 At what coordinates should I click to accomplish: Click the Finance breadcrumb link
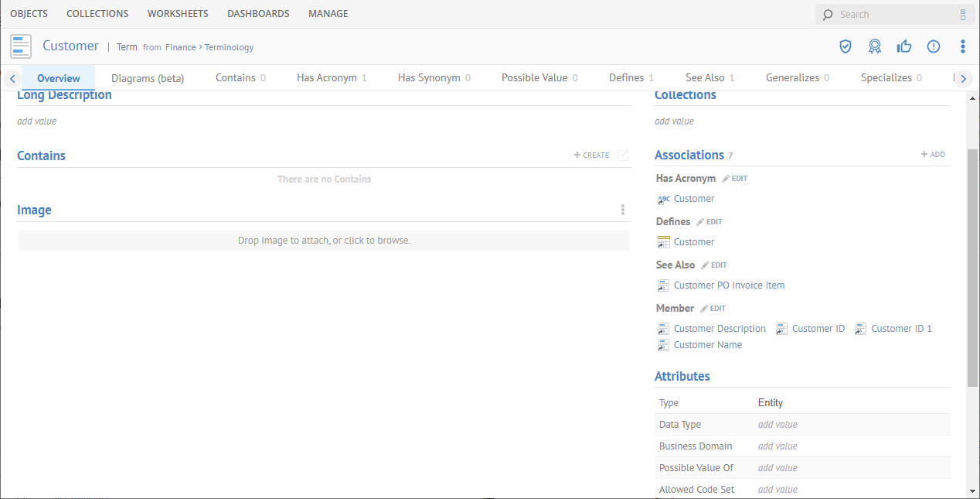[x=180, y=47]
